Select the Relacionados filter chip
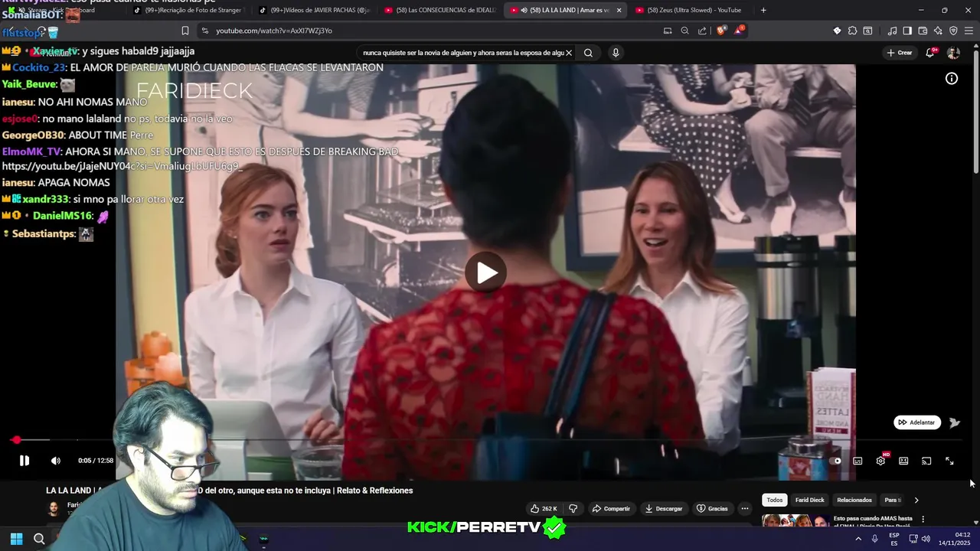 click(x=854, y=500)
